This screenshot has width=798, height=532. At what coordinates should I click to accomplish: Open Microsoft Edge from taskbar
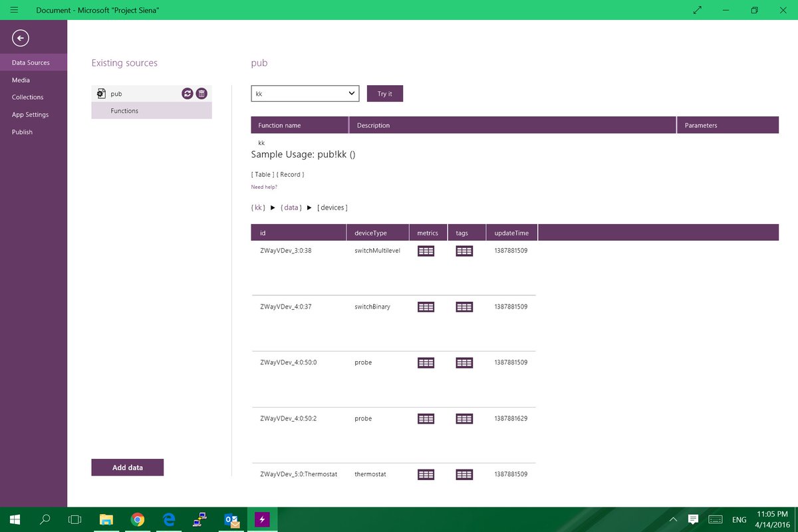pos(169,519)
